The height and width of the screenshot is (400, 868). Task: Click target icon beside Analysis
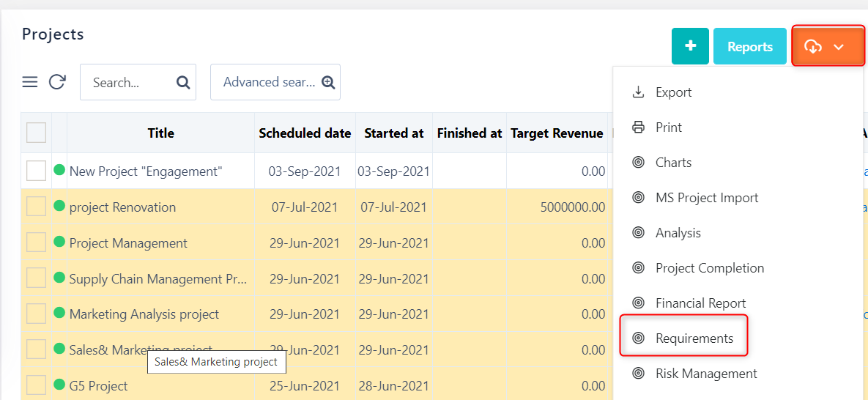coord(638,233)
